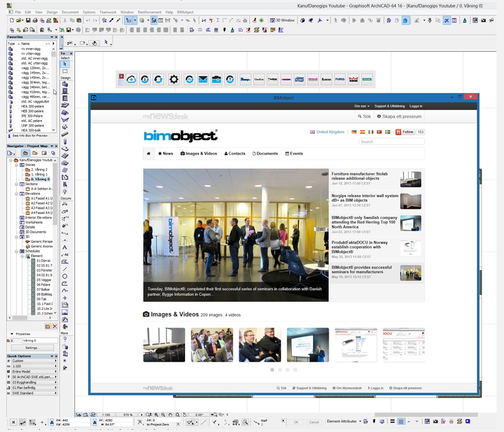The width and height of the screenshot is (504, 432).
Task: Select the Arrow tool in Toolbox
Action: click(x=65, y=64)
